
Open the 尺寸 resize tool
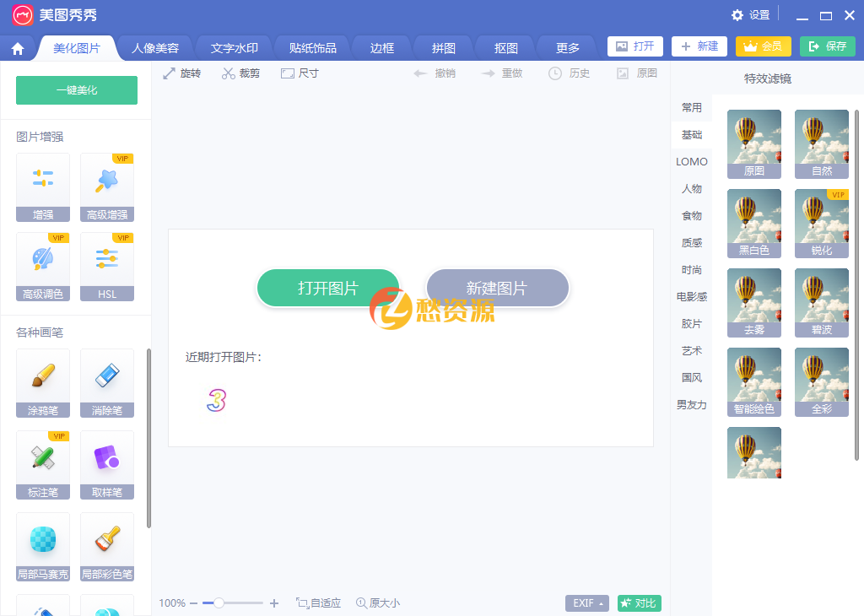point(299,73)
